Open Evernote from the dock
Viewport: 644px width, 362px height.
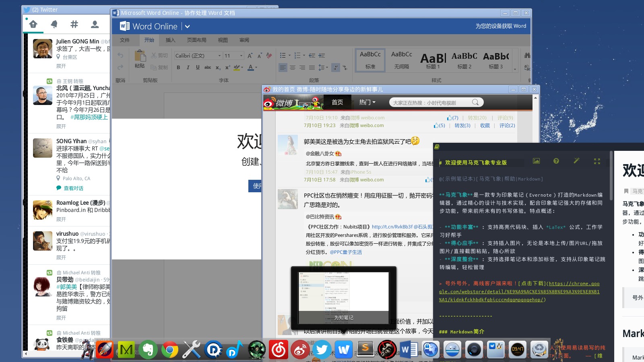148,350
